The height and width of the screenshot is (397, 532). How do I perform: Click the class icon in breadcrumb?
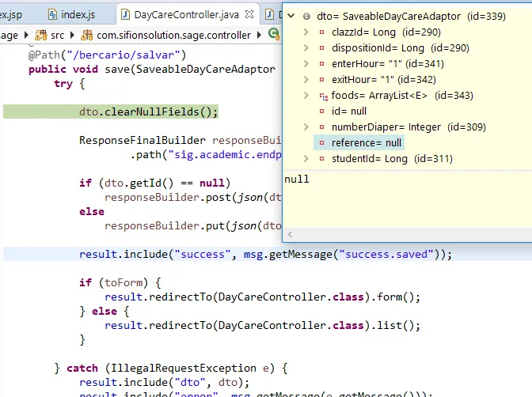tap(274, 34)
